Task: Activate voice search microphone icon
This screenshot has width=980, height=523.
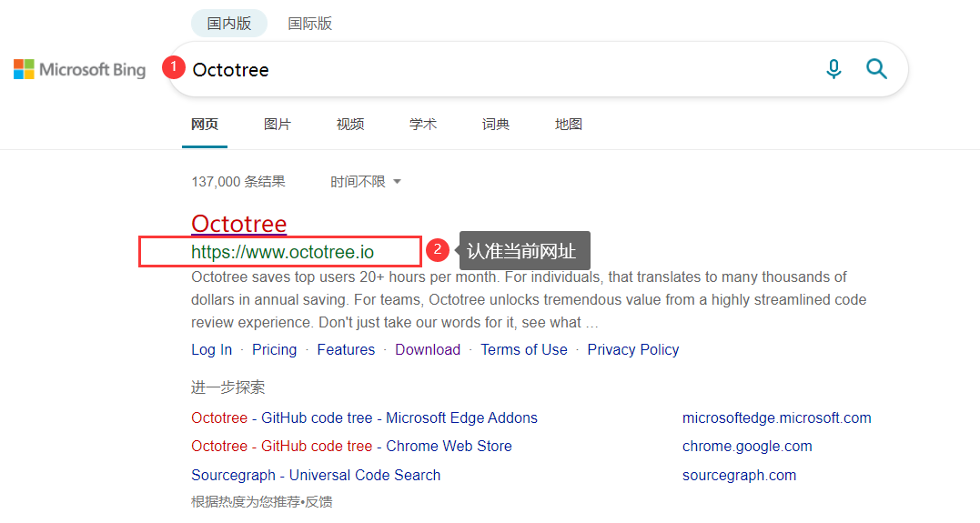Action: [x=834, y=69]
